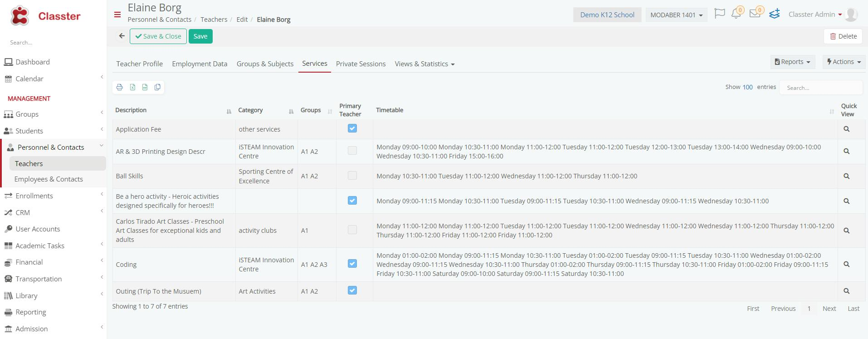Screen dimensions: 868x339
Task: Open the MODABER 1401 dropdown
Action: pos(676,15)
